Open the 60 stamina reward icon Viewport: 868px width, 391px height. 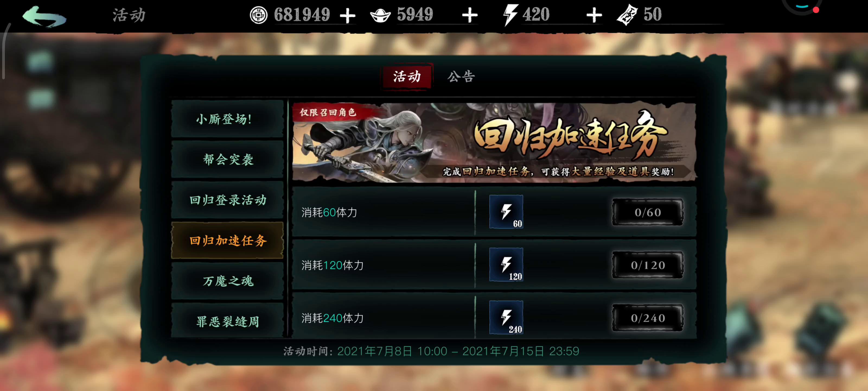tap(506, 212)
